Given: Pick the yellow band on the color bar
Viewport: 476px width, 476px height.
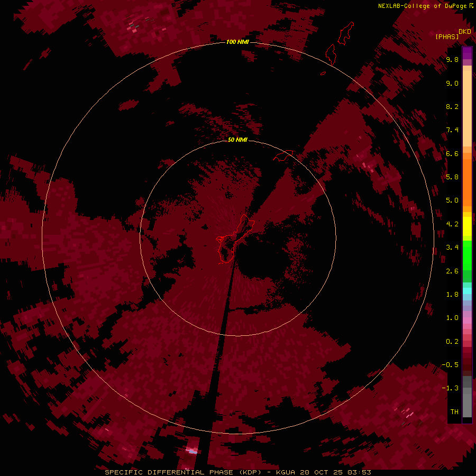Looking at the screenshot, I should click(467, 226).
